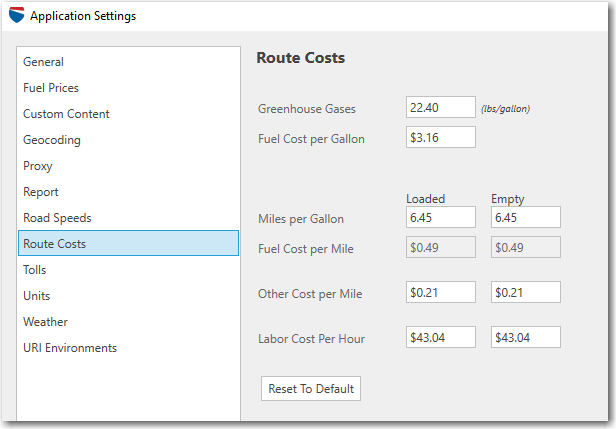The image size is (616, 429).
Task: Click the Labor Cost Per Hour label
Action: [311, 339]
